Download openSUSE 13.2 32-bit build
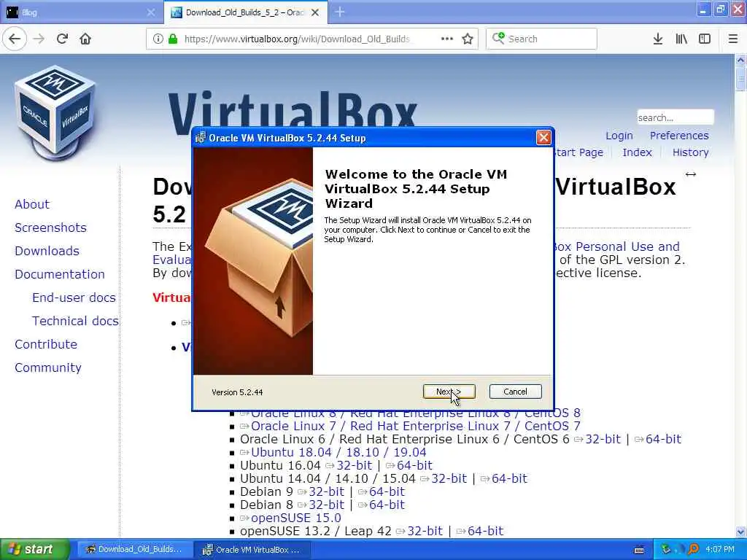The image size is (747, 560). click(x=425, y=531)
